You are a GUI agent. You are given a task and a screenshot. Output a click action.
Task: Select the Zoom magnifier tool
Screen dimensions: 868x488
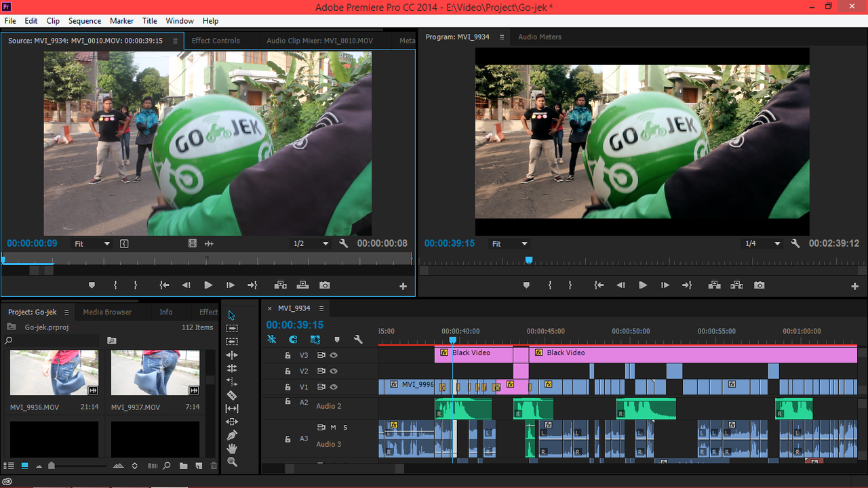tap(232, 462)
